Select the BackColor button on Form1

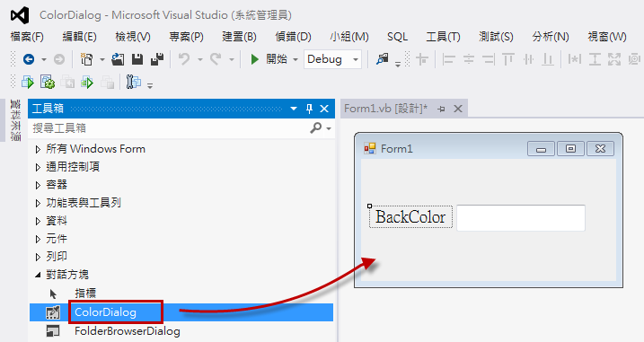410,216
